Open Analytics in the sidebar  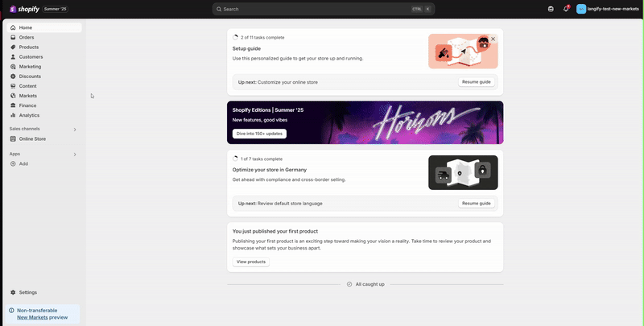coord(44,115)
